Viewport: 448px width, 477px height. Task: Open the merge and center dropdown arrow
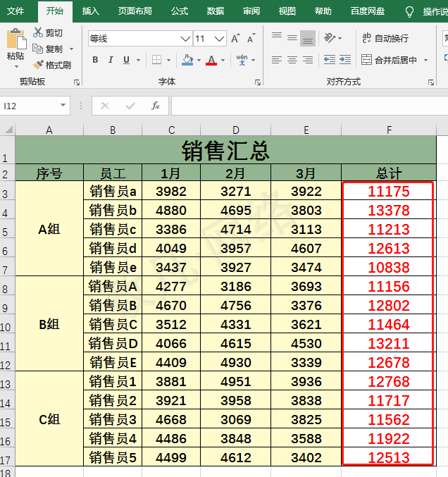click(x=425, y=60)
